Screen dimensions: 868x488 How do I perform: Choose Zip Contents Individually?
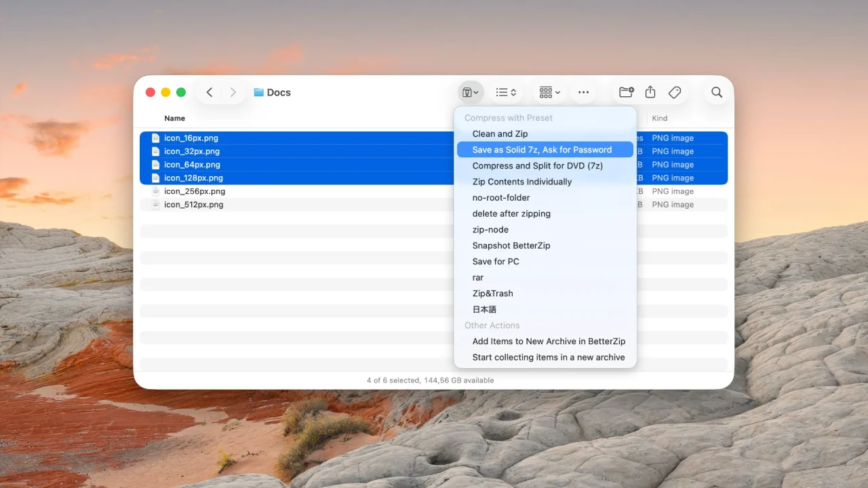545,182
